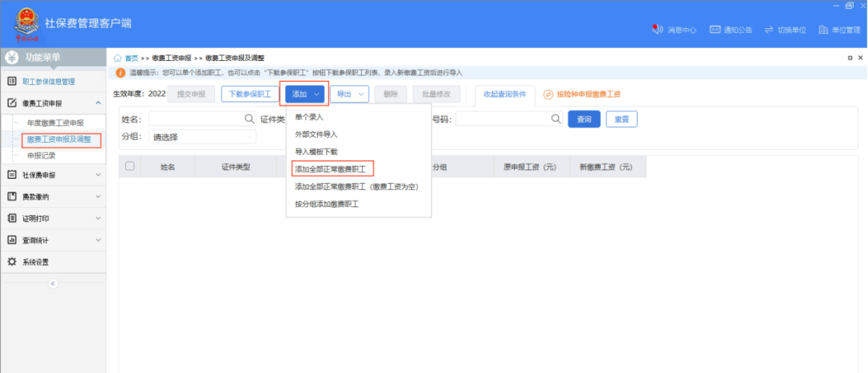This screenshot has height=373, width=868.
Task: Tick the select-all checkbox in table header
Action: (x=129, y=165)
